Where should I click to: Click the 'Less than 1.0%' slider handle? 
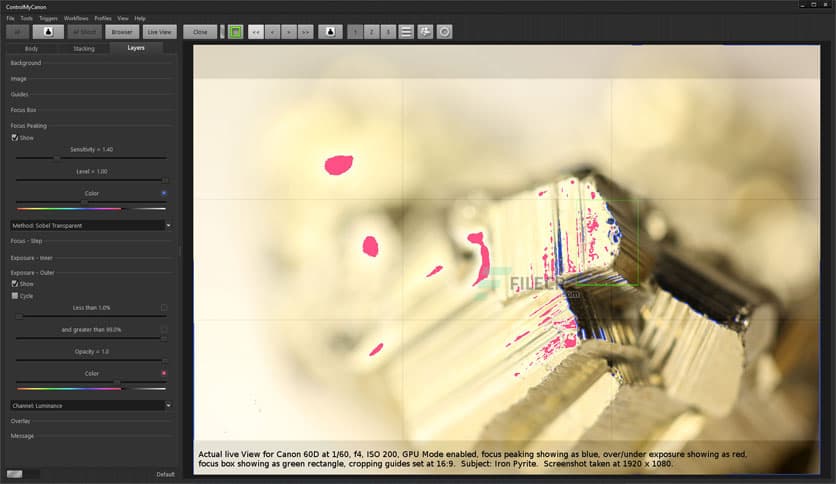click(x=19, y=316)
